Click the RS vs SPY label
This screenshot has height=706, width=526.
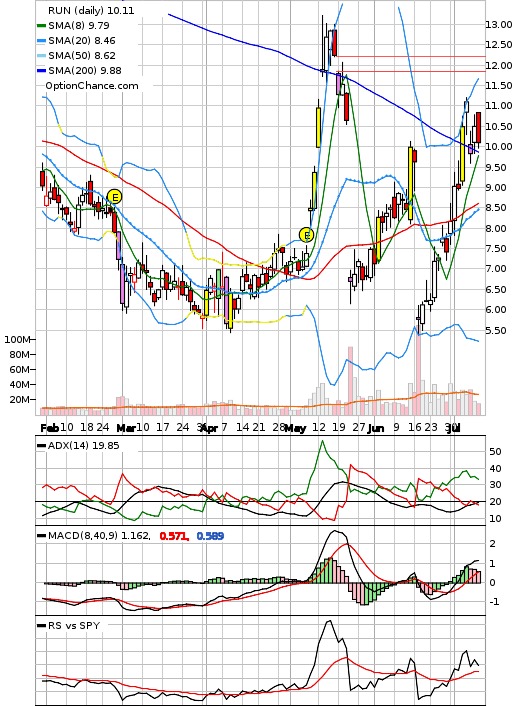[x=74, y=625]
